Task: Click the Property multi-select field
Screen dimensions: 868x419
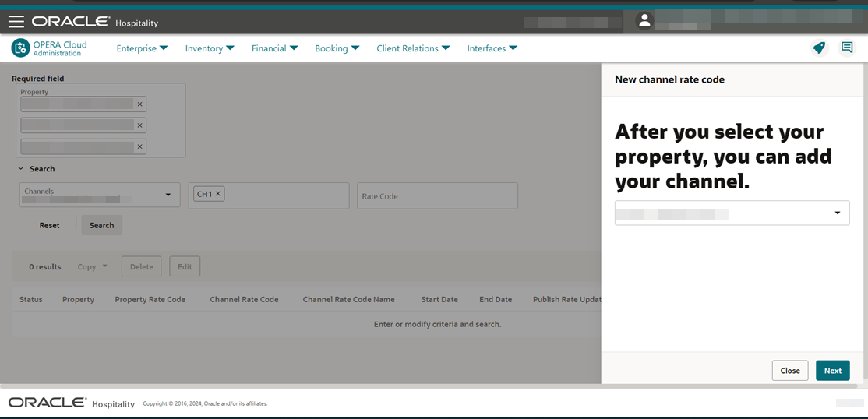Action: [x=101, y=120]
